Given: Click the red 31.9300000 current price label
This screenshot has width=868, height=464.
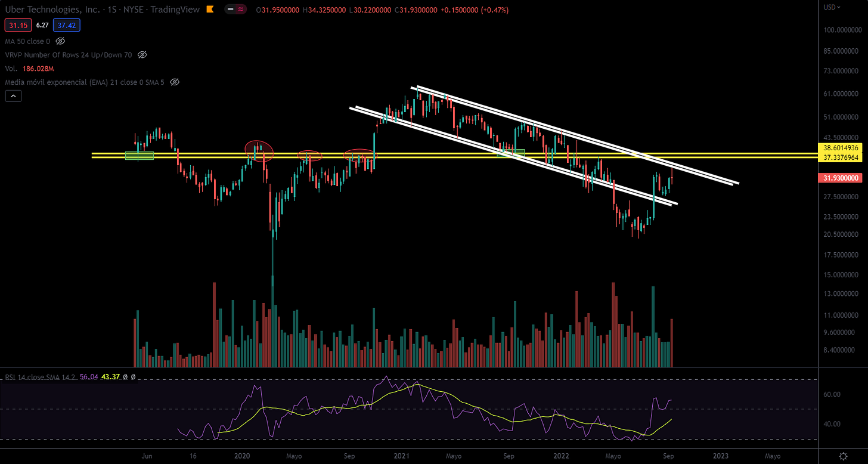Looking at the screenshot, I should pos(841,178).
